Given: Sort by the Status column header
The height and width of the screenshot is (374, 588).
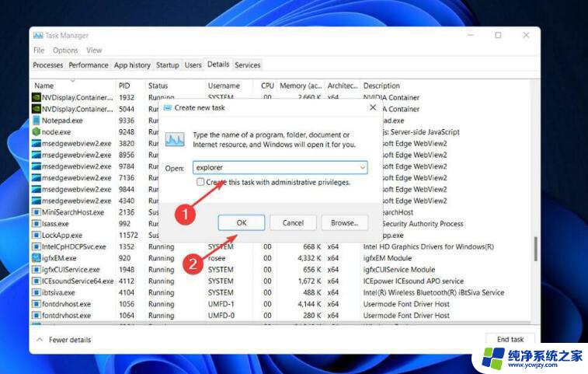Looking at the screenshot, I should tap(158, 86).
